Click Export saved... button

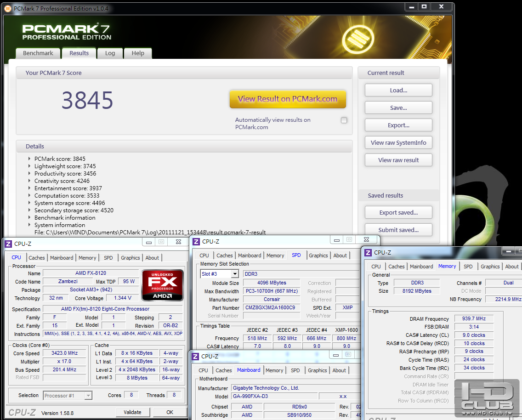click(x=398, y=213)
